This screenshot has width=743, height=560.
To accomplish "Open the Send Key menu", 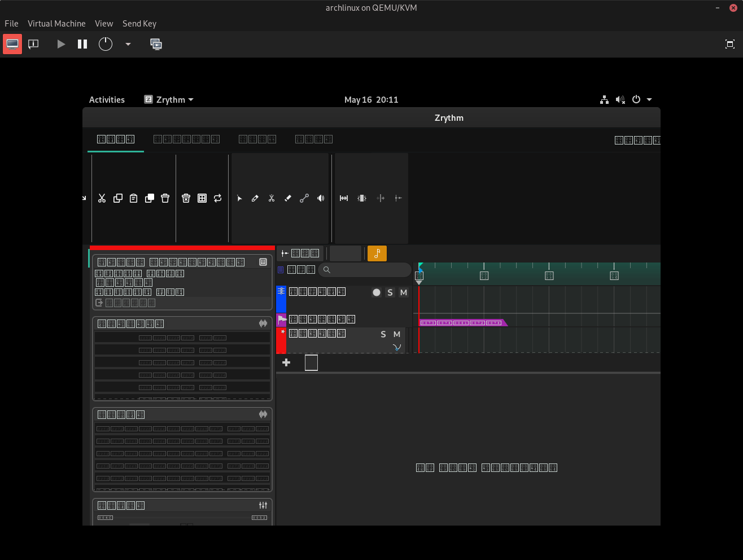I will [139, 24].
